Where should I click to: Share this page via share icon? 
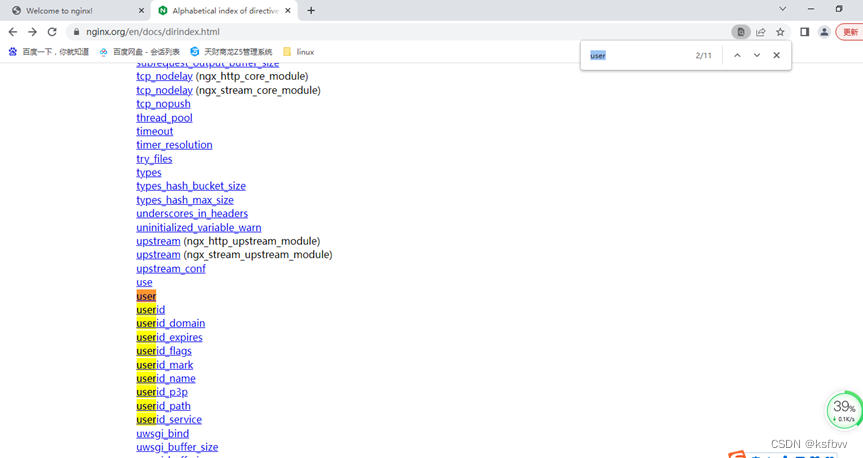click(761, 32)
